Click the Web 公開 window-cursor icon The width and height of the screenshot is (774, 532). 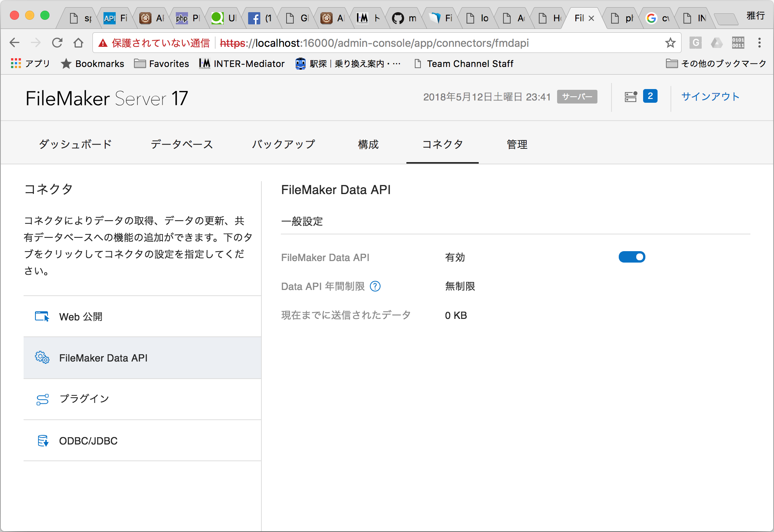click(42, 317)
